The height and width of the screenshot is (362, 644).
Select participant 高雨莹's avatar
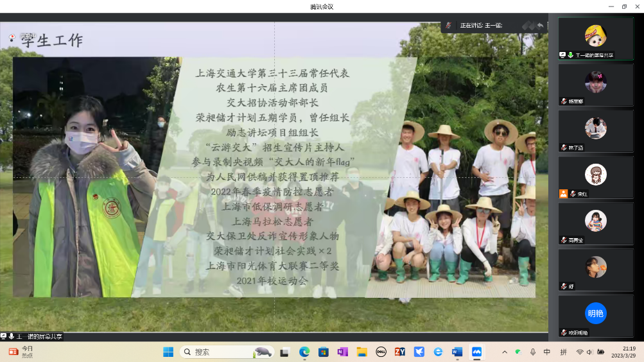click(596, 221)
